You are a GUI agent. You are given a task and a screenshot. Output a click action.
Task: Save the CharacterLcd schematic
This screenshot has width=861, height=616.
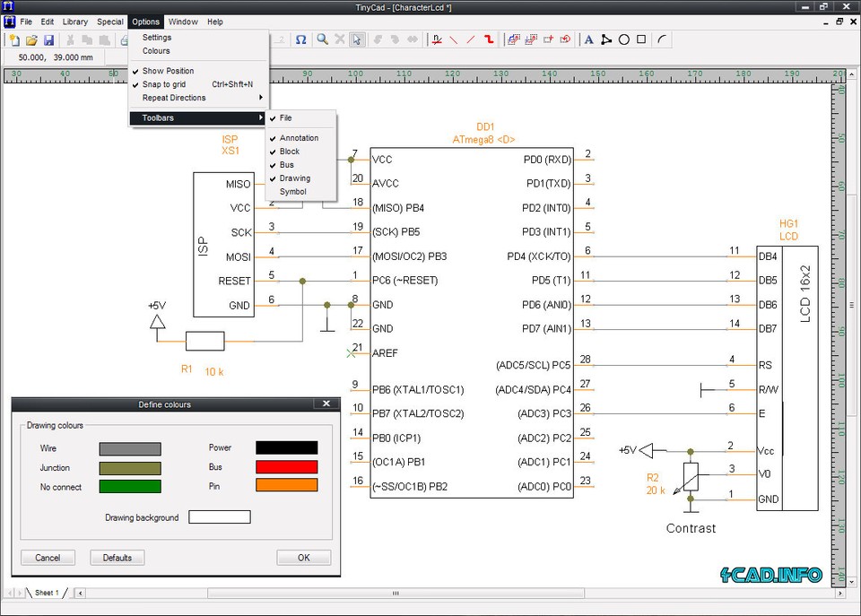tap(47, 39)
